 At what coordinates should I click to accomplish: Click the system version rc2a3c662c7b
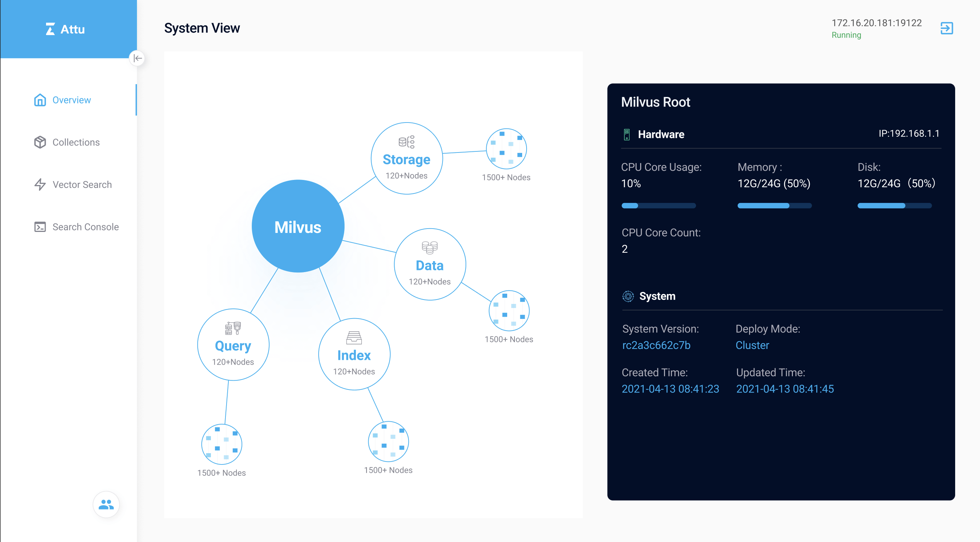[656, 345]
